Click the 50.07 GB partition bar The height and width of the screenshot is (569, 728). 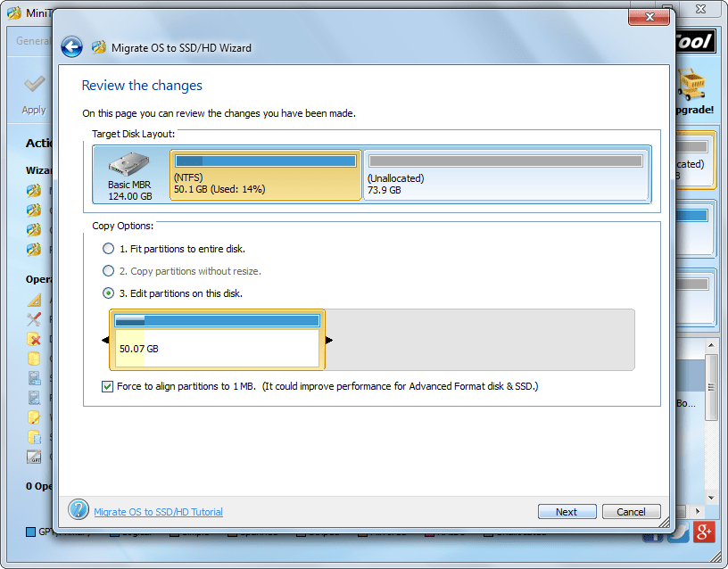pyautogui.click(x=217, y=339)
